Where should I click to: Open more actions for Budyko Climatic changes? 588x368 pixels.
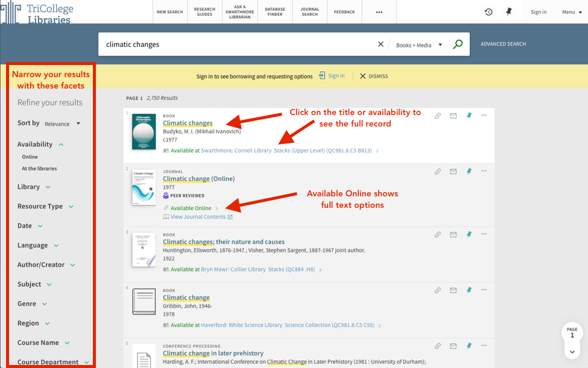484,115
